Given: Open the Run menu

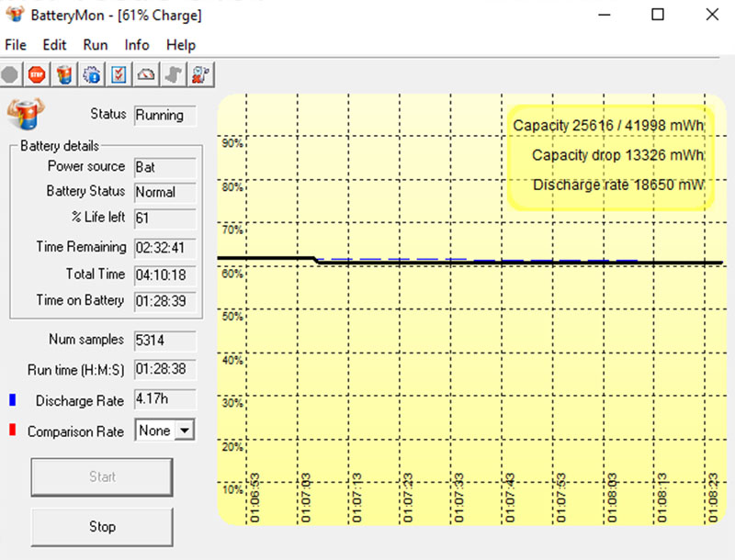Looking at the screenshot, I should [95, 44].
